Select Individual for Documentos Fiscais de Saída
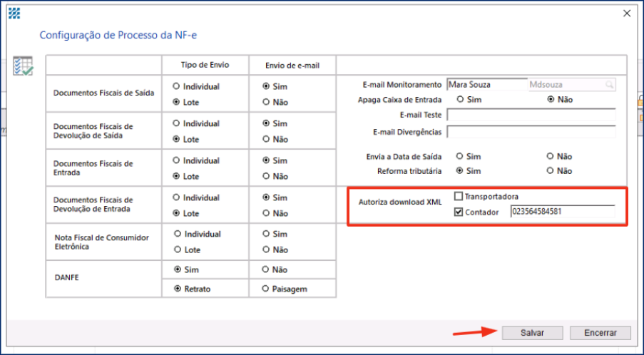Image resolution: width=644 pixels, height=355 pixels. tap(176, 86)
